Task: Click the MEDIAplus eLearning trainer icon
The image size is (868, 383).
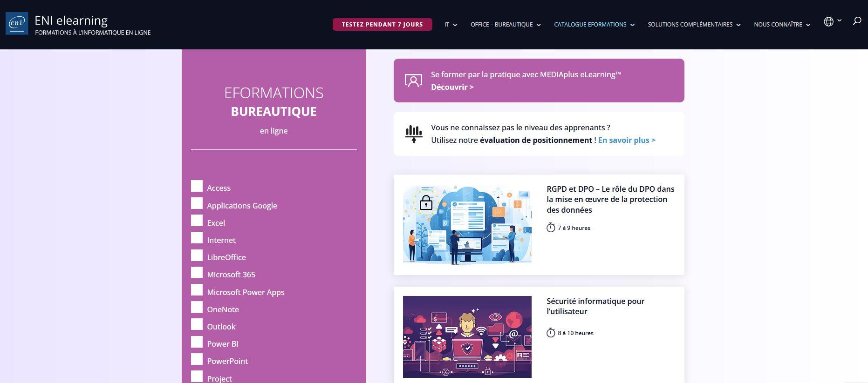Action: 413,81
